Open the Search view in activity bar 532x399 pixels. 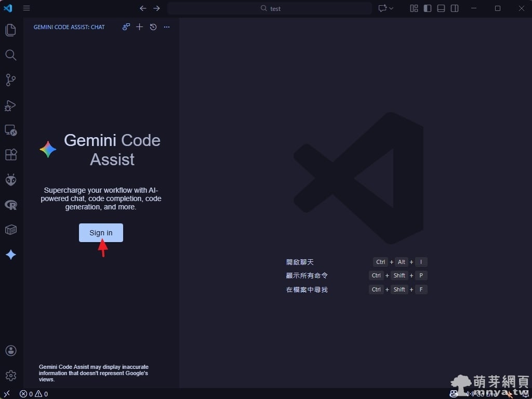pos(10,55)
